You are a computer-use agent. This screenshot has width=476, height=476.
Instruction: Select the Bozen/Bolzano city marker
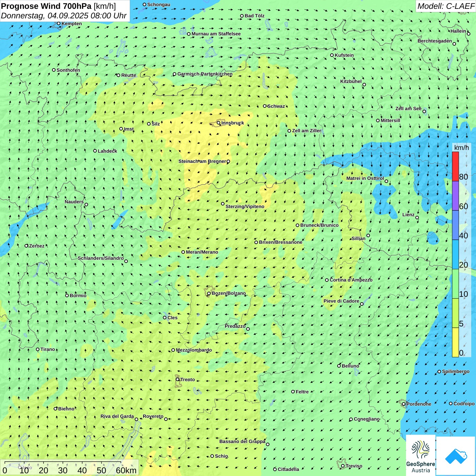point(209,293)
